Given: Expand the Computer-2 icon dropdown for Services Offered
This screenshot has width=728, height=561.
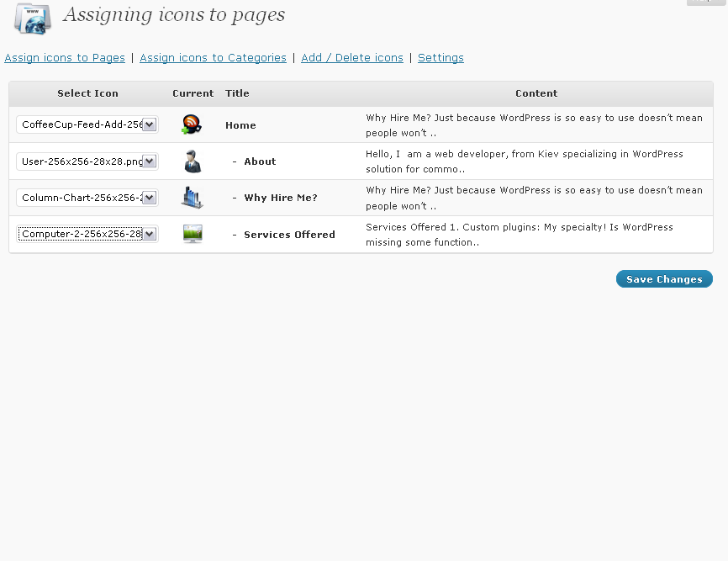Looking at the screenshot, I should [87, 234].
